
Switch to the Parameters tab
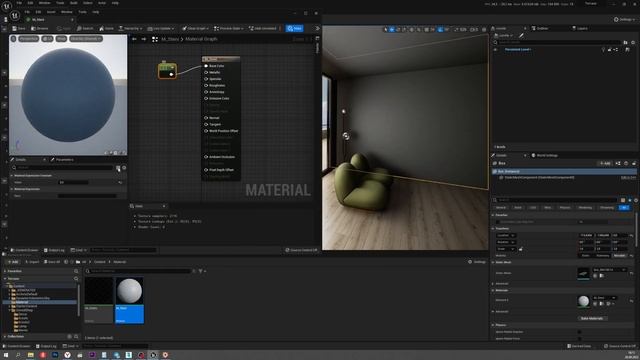[63, 160]
